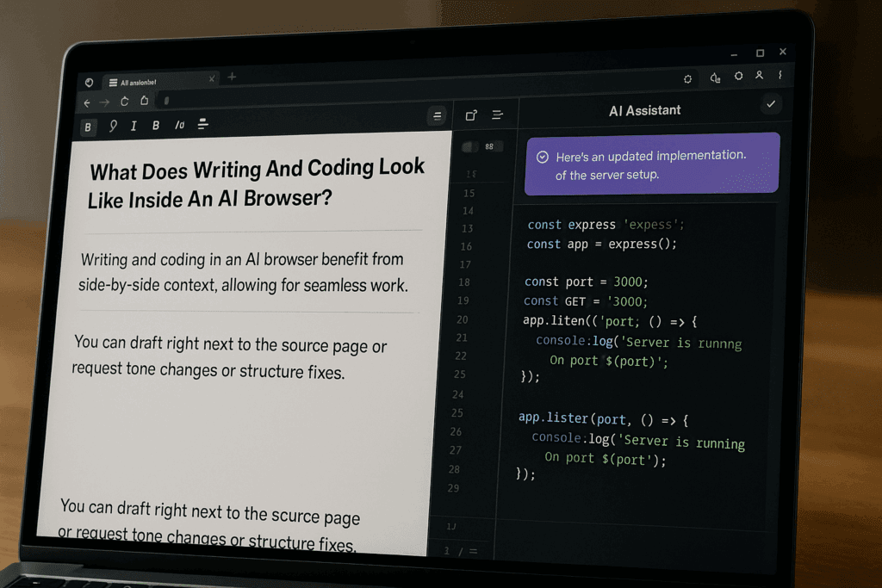882x588 pixels.
Task: Reload the current page
Action: [123, 101]
